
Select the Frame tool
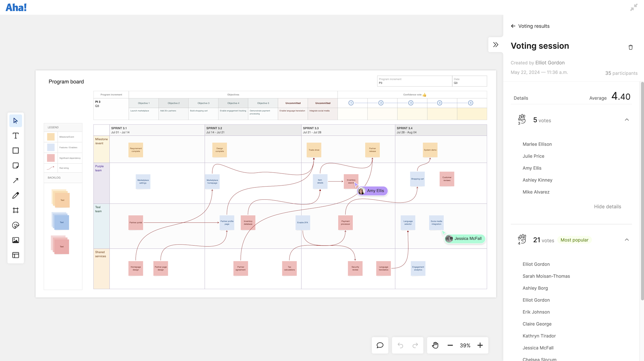(x=15, y=210)
